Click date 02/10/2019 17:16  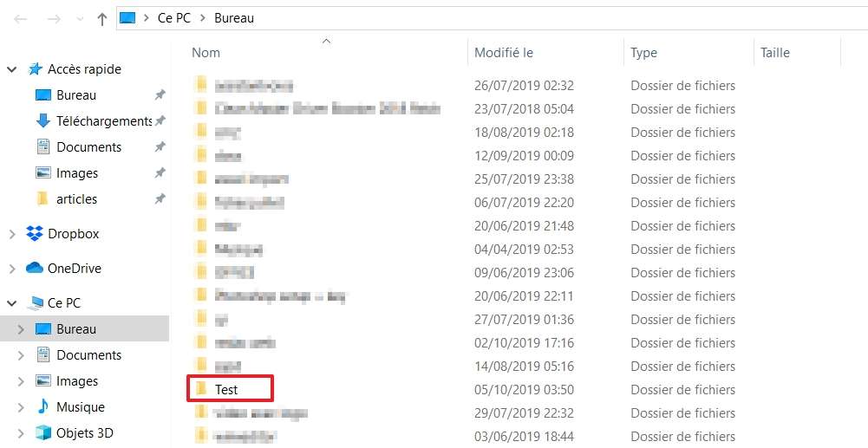tap(524, 343)
